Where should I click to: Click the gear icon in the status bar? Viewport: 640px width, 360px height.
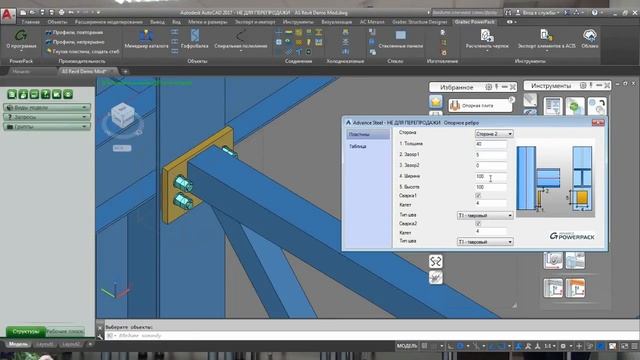[563, 346]
